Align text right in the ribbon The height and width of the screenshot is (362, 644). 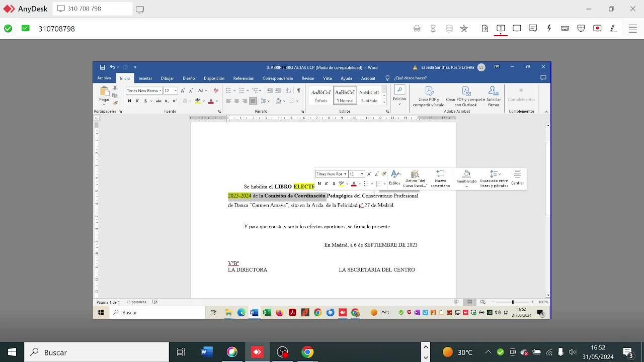(x=245, y=101)
